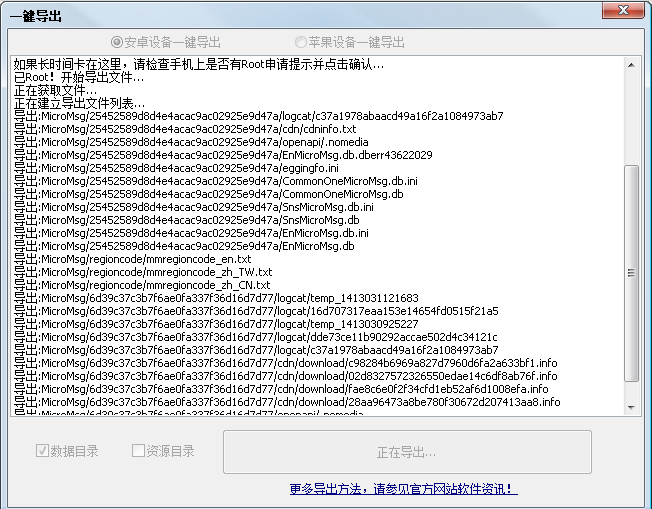Image resolution: width=652 pixels, height=509 pixels.
Task: Click the cdninfo.txt export log line
Action: coord(185,129)
